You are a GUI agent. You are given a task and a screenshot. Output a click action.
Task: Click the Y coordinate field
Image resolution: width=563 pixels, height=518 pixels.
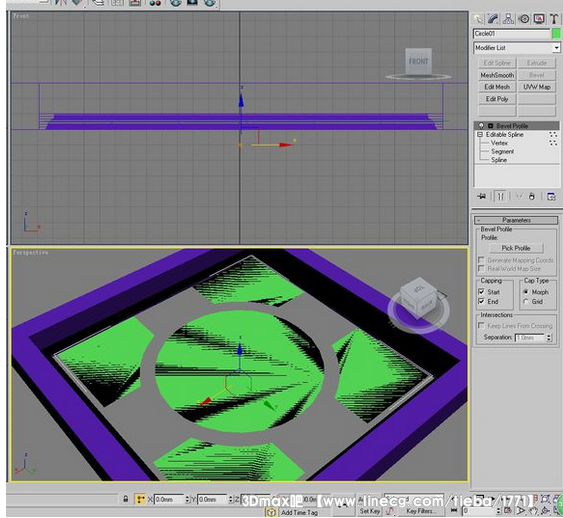pos(213,499)
